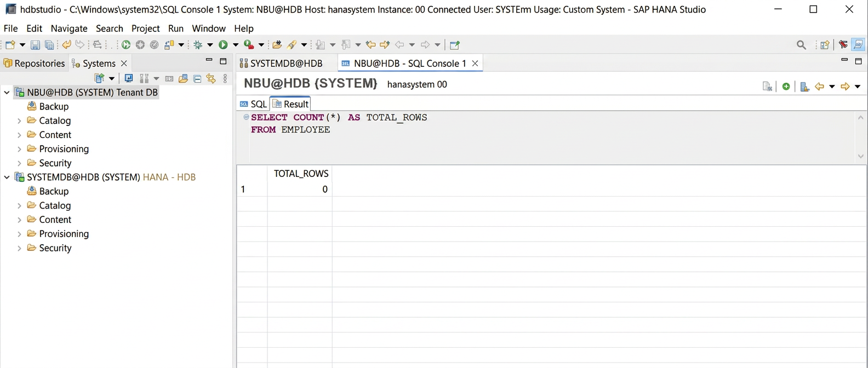Click the orange undo arrow icon

[66, 45]
